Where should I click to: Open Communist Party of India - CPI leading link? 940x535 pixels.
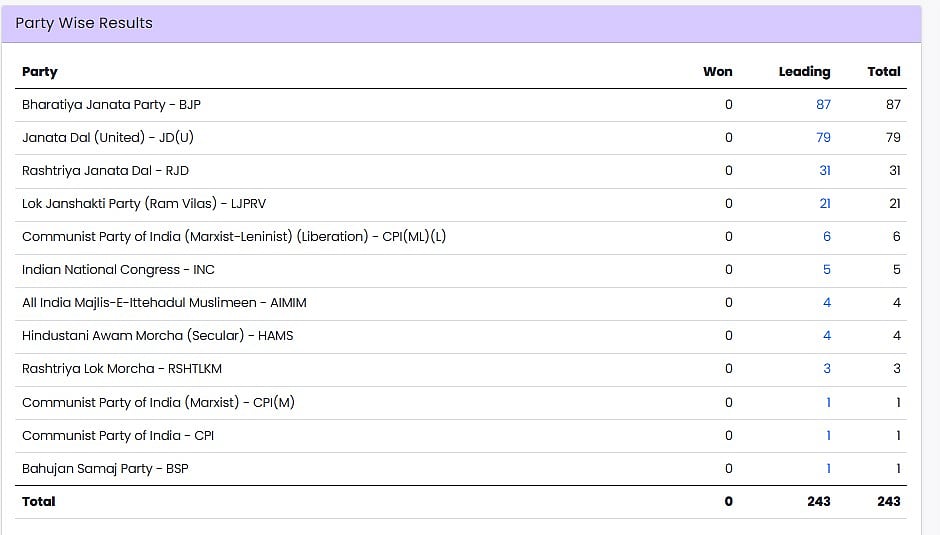pos(828,435)
